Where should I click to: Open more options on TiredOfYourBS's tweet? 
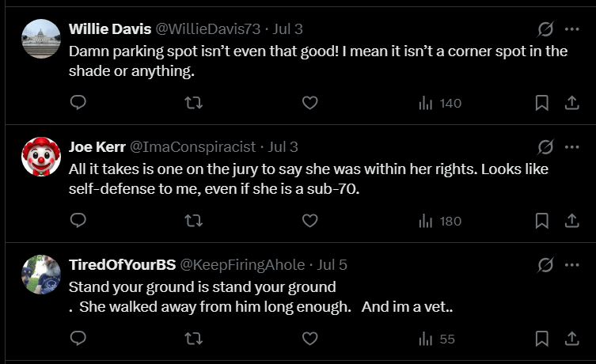tap(571, 265)
